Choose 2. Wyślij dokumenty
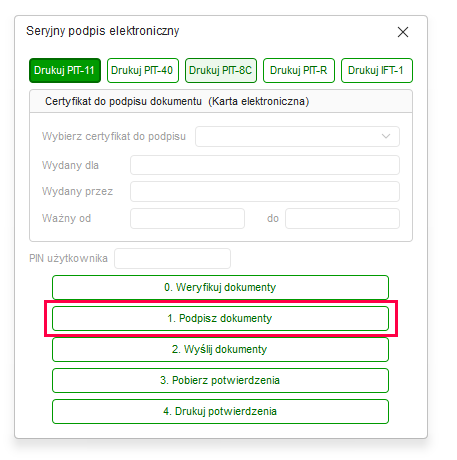 coord(220,349)
